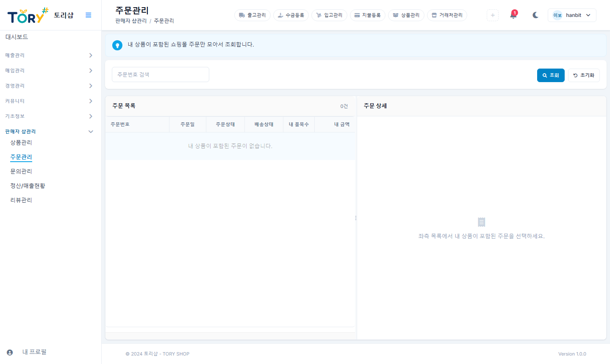610x364 pixels.
Task: Go to 대시보드 in the sidebar
Action: [17, 37]
